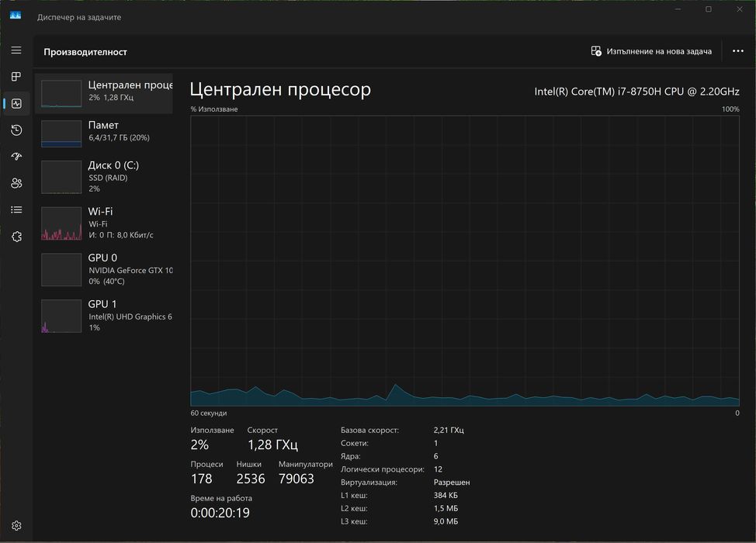Open the three-dots more options menu
The image size is (756, 543).
pos(737,51)
